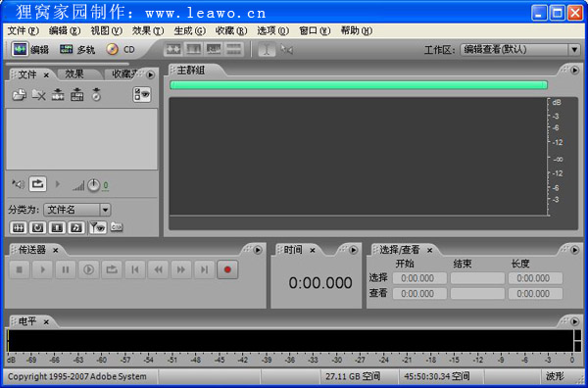Open the 编辑(E) menu
The image size is (588, 388).
65,30
